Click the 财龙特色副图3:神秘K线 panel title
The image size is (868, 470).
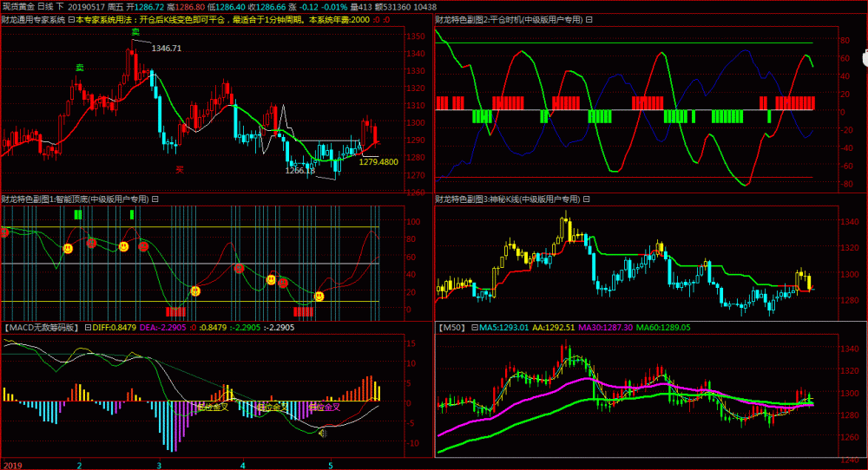click(508, 199)
